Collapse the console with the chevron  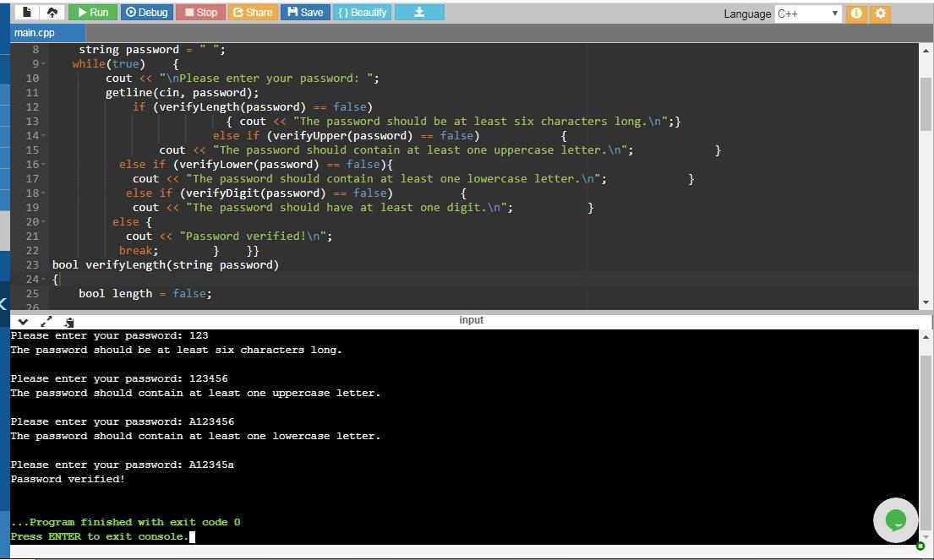[x=23, y=321]
